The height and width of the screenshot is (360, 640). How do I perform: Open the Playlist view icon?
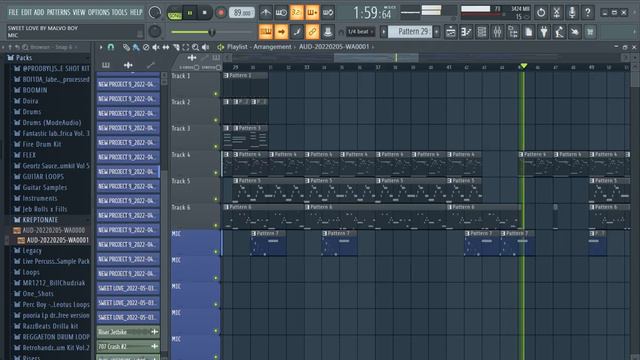pyautogui.click(x=450, y=32)
